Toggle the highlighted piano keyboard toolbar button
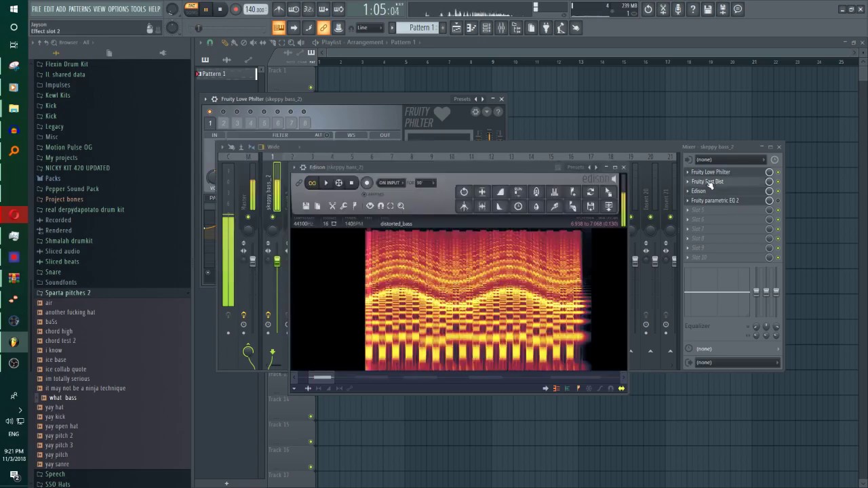Image resolution: width=868 pixels, height=488 pixels. click(x=279, y=28)
